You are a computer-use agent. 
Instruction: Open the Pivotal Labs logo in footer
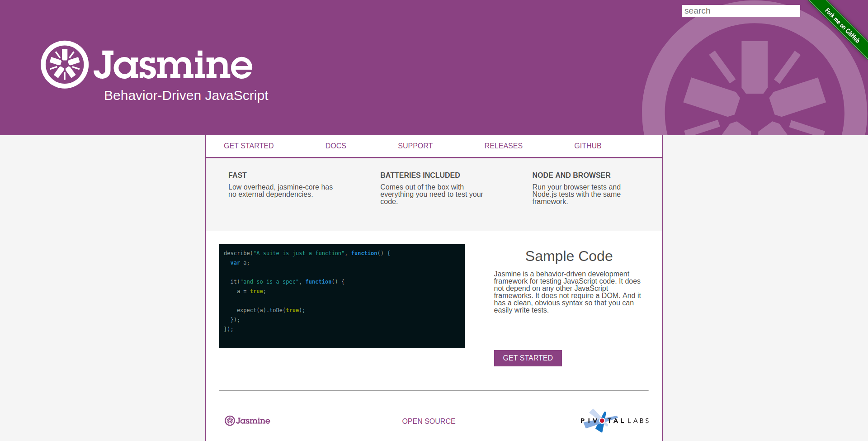(614, 421)
